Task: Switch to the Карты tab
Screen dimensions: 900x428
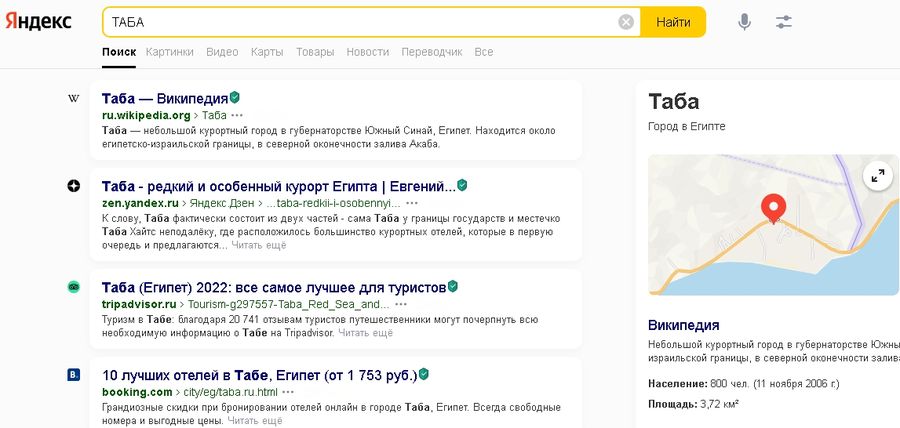Action: coord(267,52)
